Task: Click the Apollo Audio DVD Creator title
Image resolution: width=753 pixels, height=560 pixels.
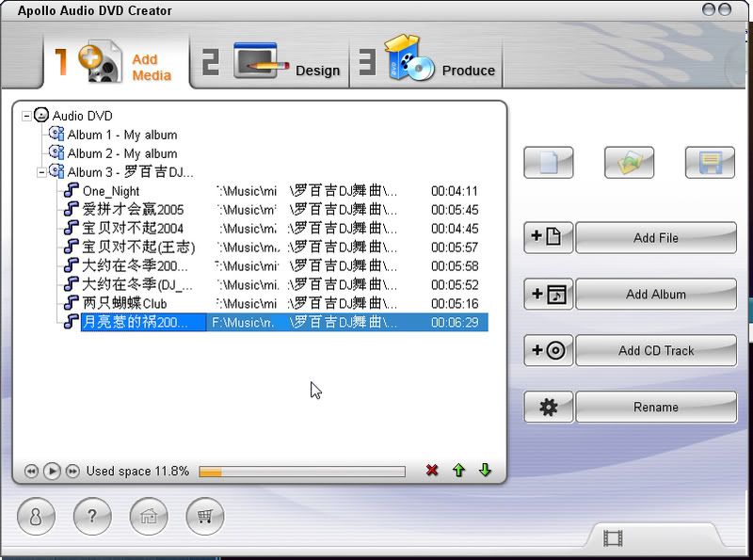Action: (95, 10)
